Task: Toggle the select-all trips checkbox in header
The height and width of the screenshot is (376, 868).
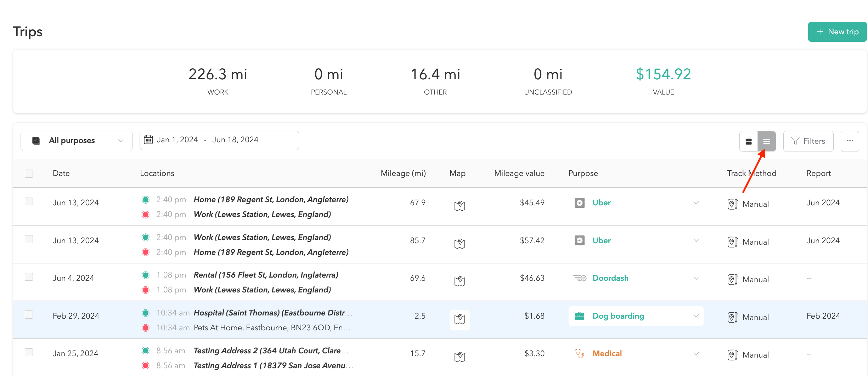Action: click(29, 173)
